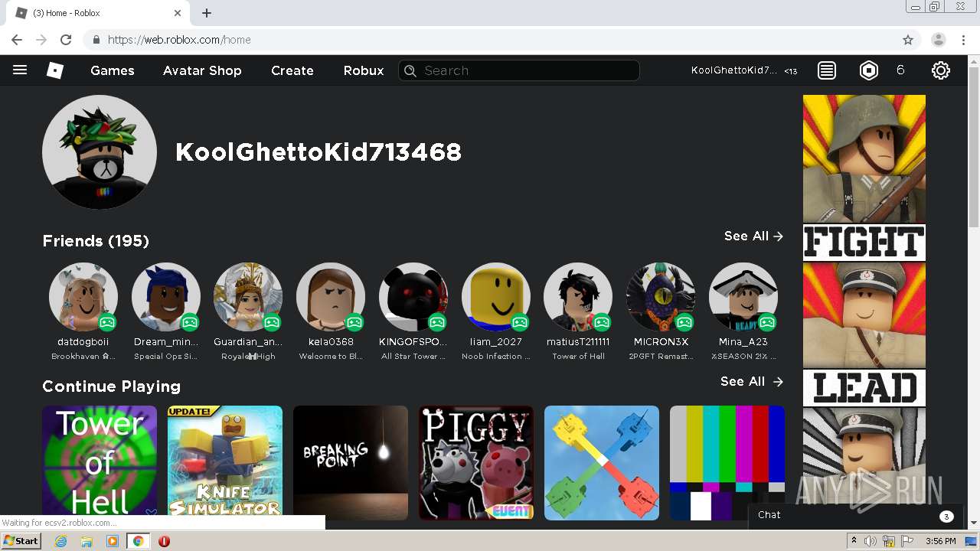Open friend Dream_min avatar

point(166,298)
